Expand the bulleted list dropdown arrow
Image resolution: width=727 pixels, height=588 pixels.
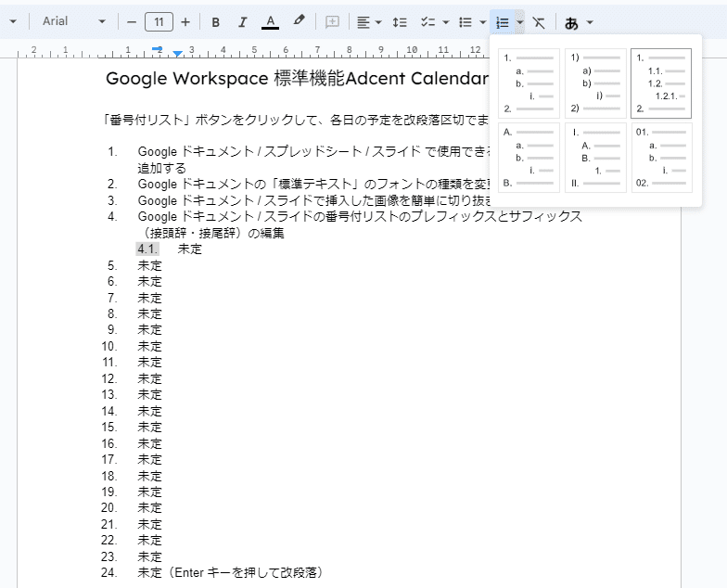tap(482, 22)
